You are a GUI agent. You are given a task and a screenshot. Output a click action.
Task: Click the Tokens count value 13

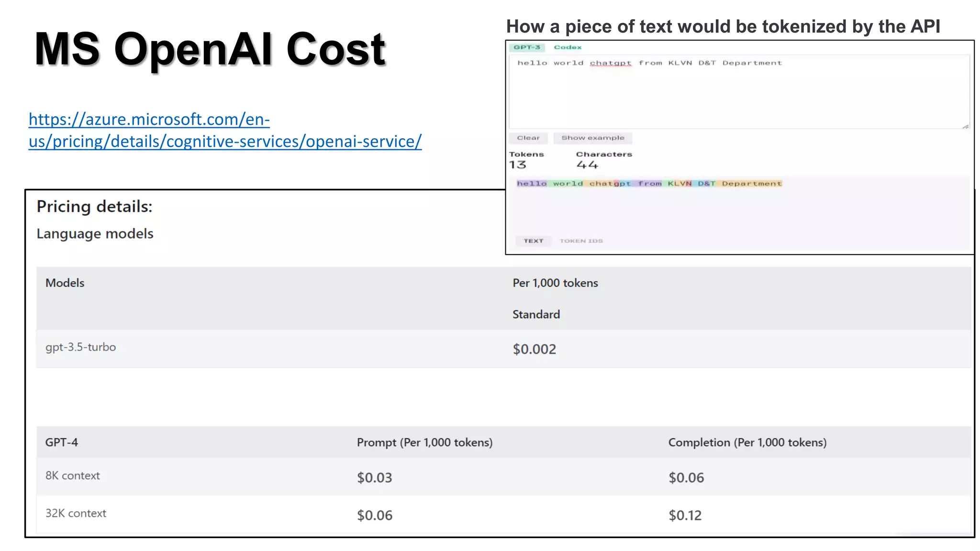pyautogui.click(x=517, y=165)
